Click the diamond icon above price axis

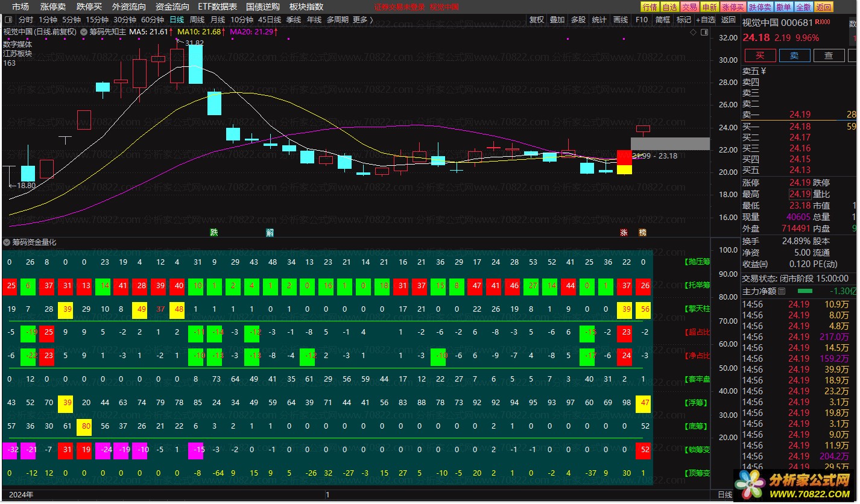pos(694,32)
